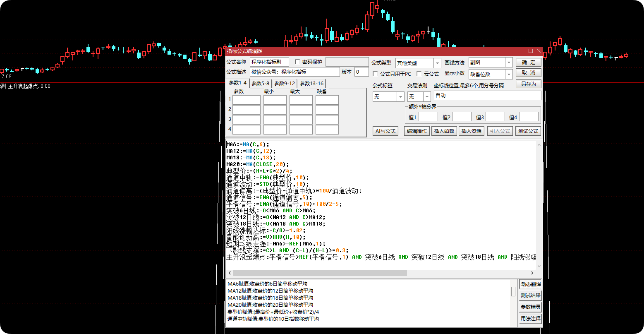Click the 值3 input field
The height and width of the screenshot is (334, 644).
(495, 117)
